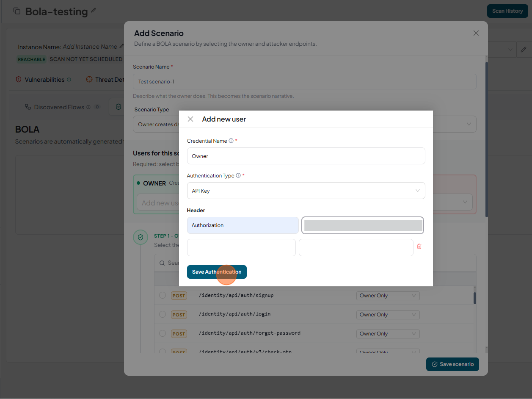Viewport: 532px width, 399px height.
Task: Switch to the Discovered Flows tab
Action: pyautogui.click(x=59, y=107)
